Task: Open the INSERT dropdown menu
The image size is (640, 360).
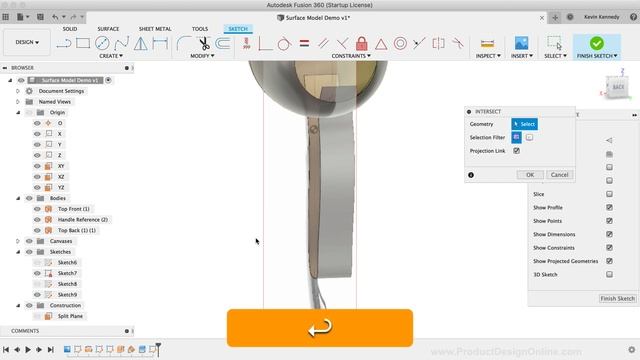Action: click(522, 56)
